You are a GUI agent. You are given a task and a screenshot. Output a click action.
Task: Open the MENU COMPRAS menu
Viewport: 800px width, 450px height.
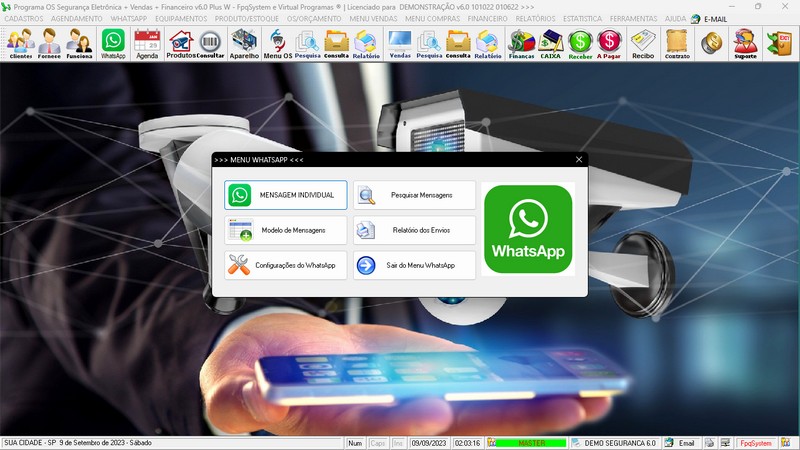(433, 19)
